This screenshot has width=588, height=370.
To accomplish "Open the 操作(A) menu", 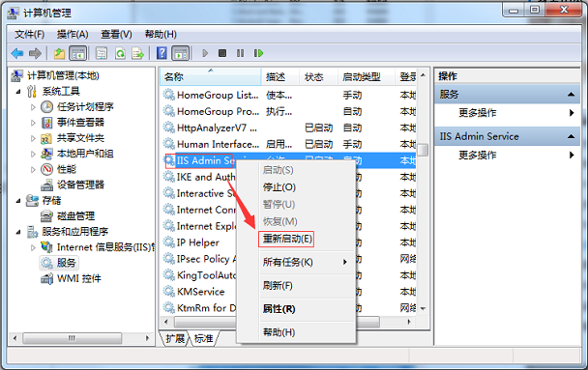I will tap(73, 35).
